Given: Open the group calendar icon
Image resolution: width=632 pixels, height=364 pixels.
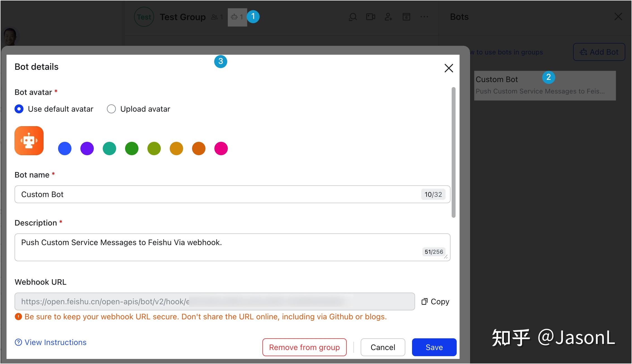Looking at the screenshot, I should (x=406, y=17).
